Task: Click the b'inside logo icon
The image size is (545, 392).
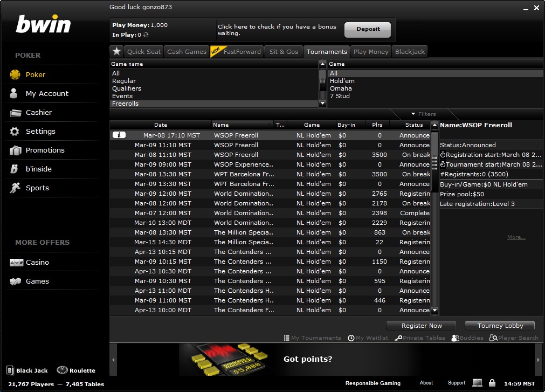Action: [x=14, y=169]
